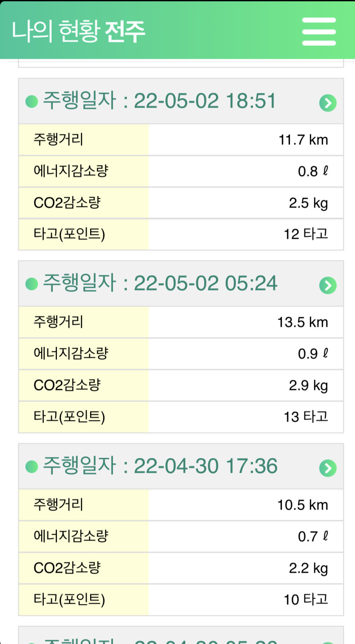This screenshot has width=355, height=644.
Task: Open the hamburger menu in header
Action: (319, 31)
